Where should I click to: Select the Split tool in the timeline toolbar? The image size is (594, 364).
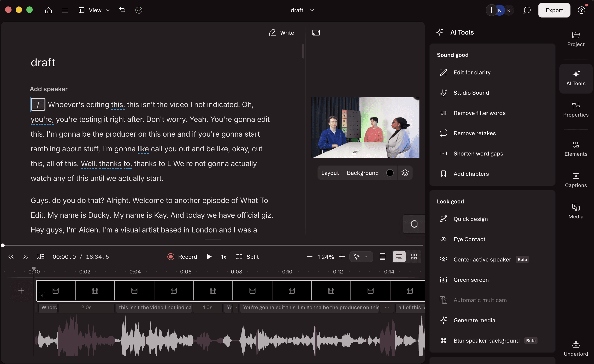pos(247,257)
